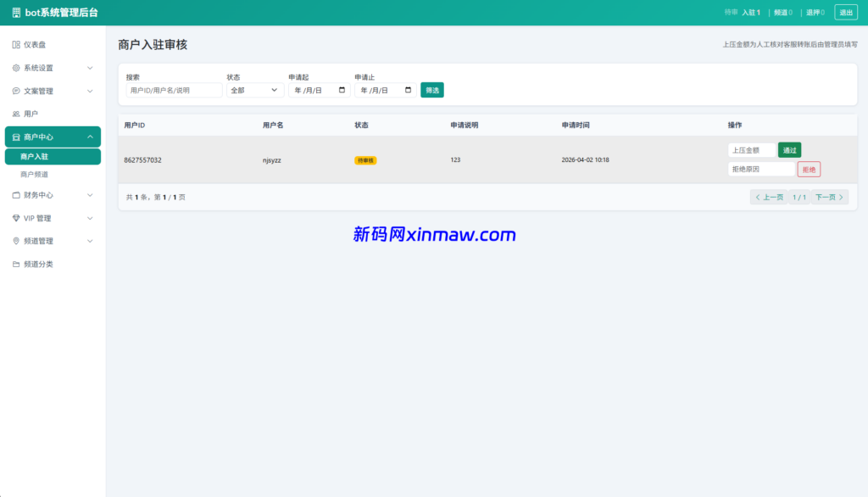Open the 仪表盘 dashboard icon
868x497 pixels.
(x=14, y=44)
